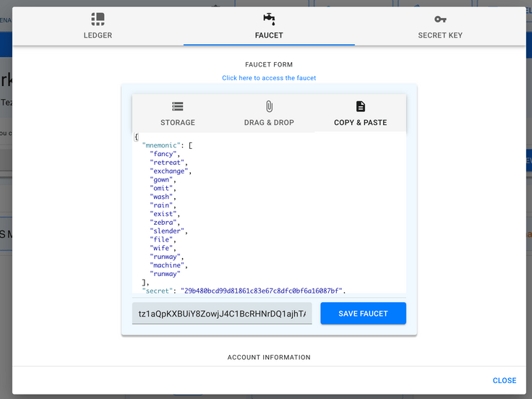532x399 pixels.
Task: Click the Drag & Drop paperclip icon
Action: pos(269,106)
